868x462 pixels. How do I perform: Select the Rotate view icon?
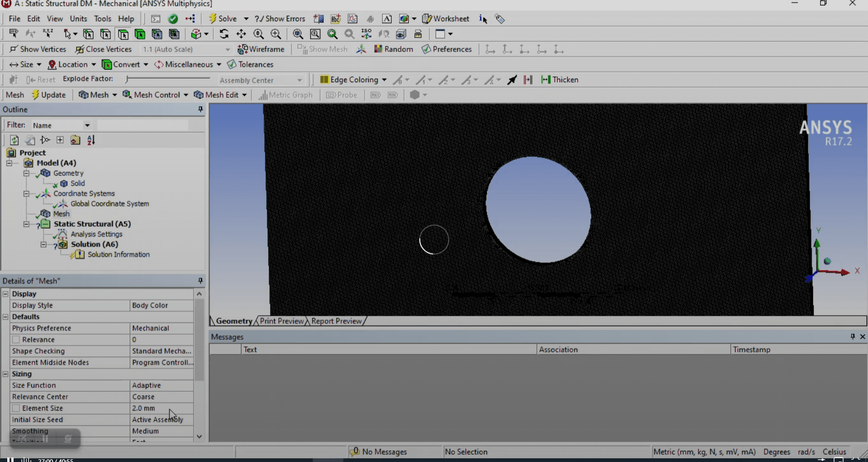[224, 34]
